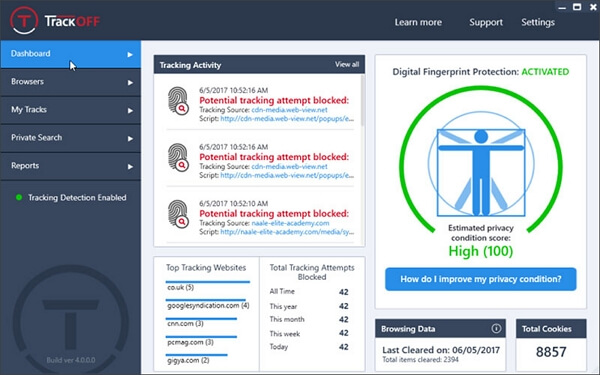Viewport: 600px width, 375px height.
Task: Click fingerprint icon of first tracking entry
Action: (178, 101)
